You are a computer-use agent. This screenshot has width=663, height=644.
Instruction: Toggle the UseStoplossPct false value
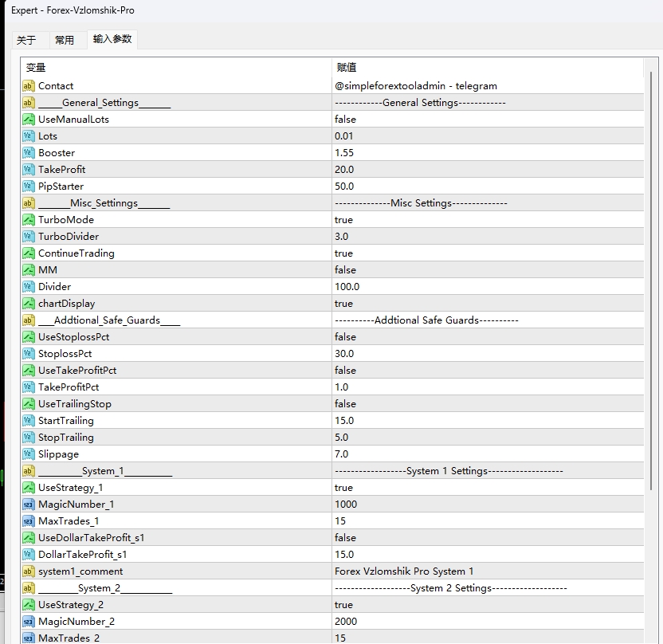(345, 337)
